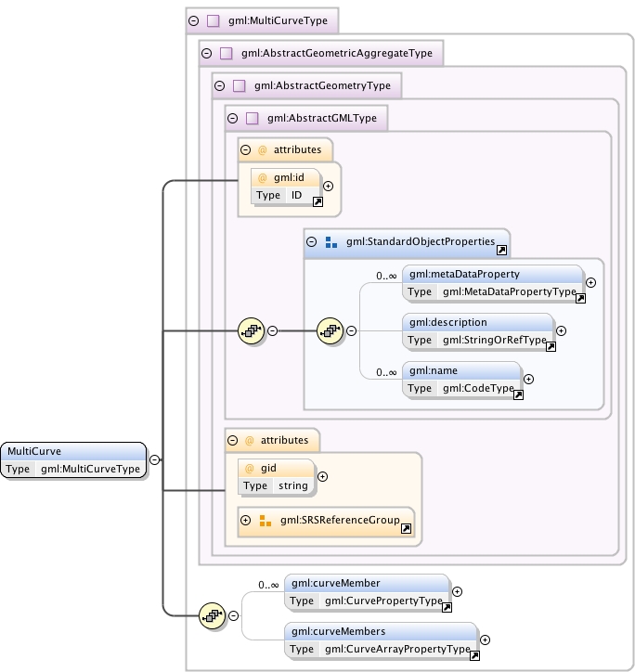Click the @ icon beside gml:id
The height and width of the screenshot is (672, 635).
pyautogui.click(x=263, y=178)
